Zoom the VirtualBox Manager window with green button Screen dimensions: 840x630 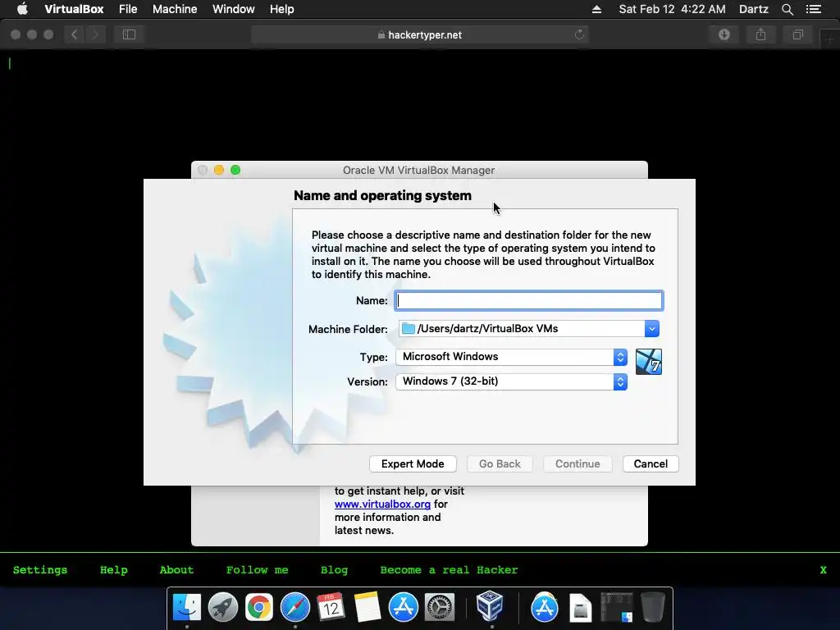click(x=235, y=170)
